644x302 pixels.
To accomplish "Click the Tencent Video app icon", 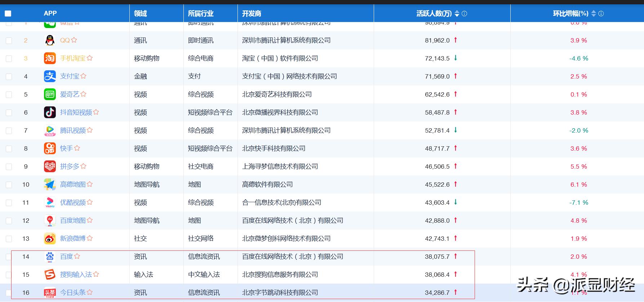I will click(50, 130).
